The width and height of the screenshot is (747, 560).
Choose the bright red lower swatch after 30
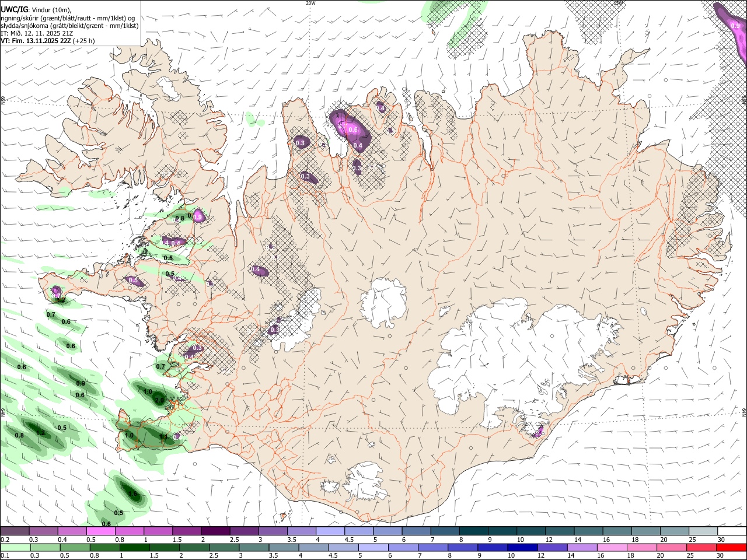(x=732, y=547)
